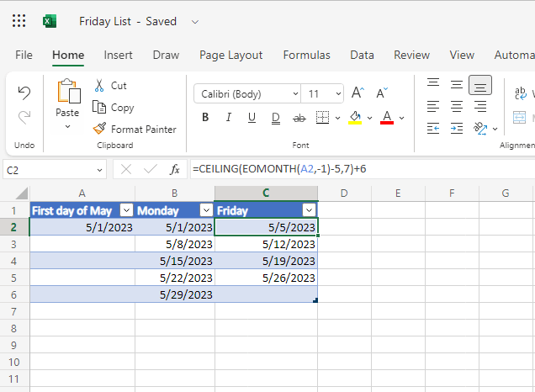Switch to the Draw tab
535x392 pixels.
[166, 55]
